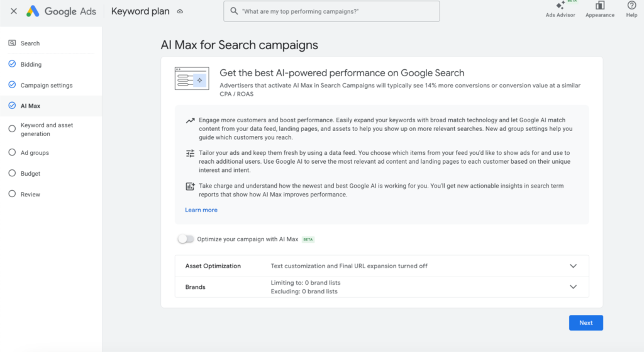Open the Appearance settings icon
Image resolution: width=644 pixels, height=352 pixels.
pos(599,6)
